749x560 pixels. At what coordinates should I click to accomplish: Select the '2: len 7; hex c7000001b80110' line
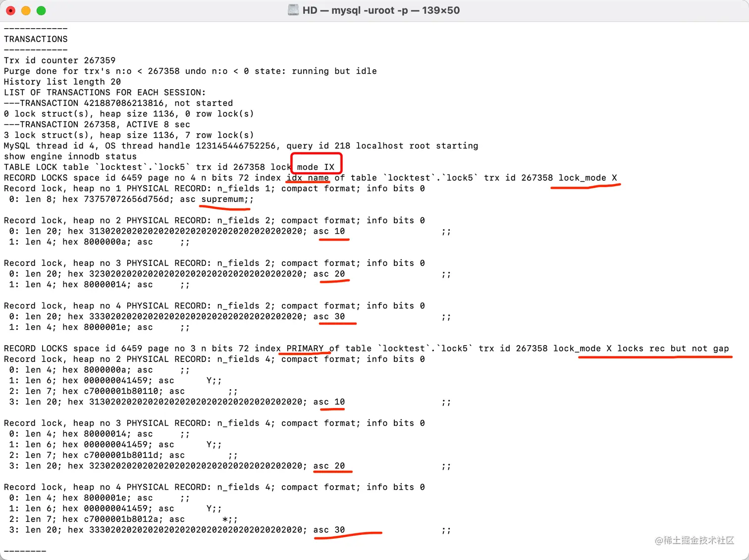pyautogui.click(x=123, y=391)
